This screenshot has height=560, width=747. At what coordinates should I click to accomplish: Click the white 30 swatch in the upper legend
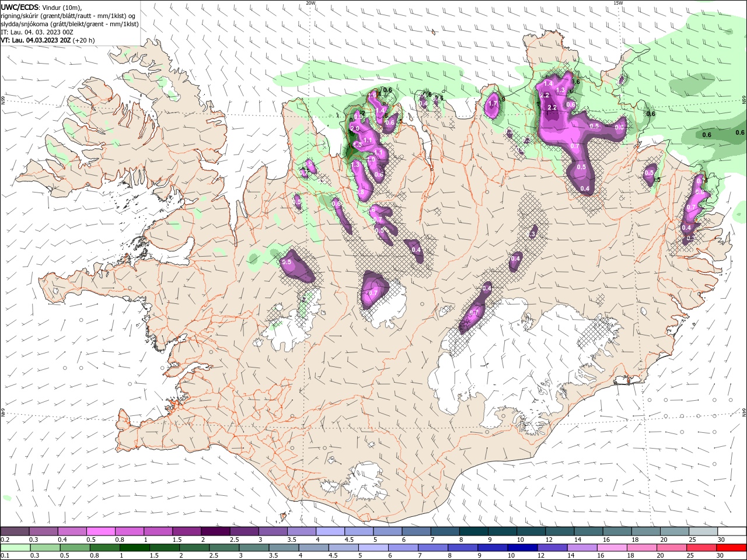pyautogui.click(x=732, y=531)
